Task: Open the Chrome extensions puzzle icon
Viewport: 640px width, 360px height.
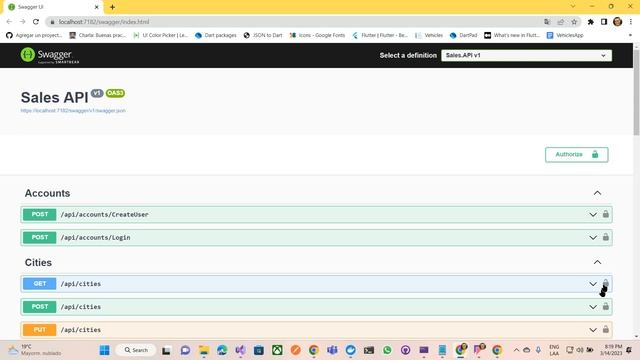Action: [x=591, y=22]
